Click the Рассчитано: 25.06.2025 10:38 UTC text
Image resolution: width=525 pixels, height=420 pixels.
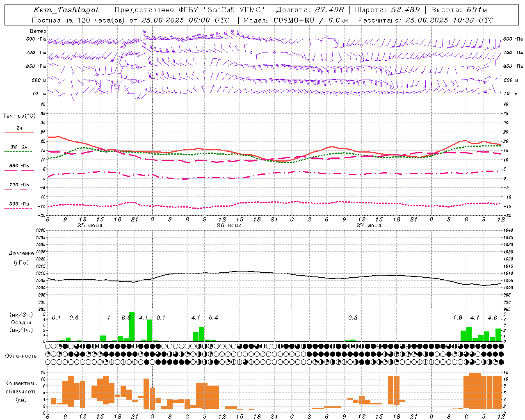pos(426,20)
